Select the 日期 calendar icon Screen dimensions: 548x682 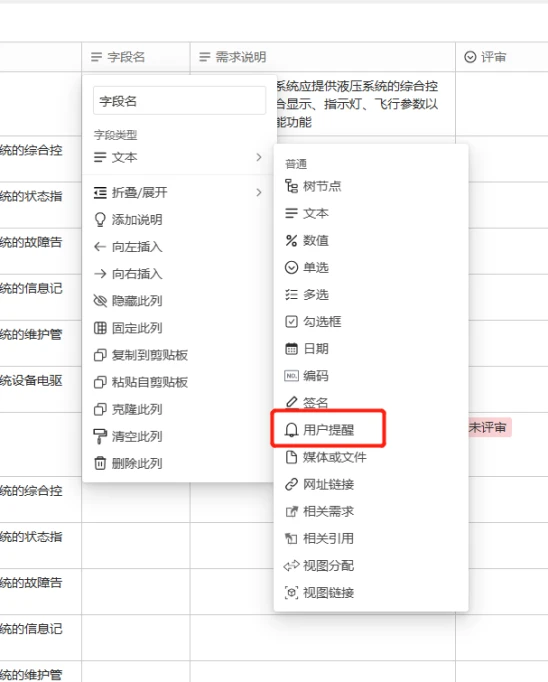click(x=291, y=348)
